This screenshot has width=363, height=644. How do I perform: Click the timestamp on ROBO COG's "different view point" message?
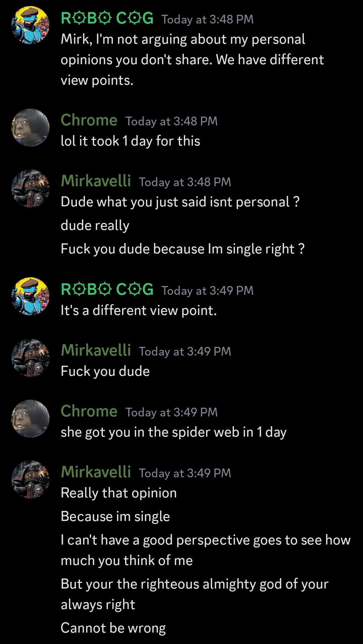[x=207, y=291]
